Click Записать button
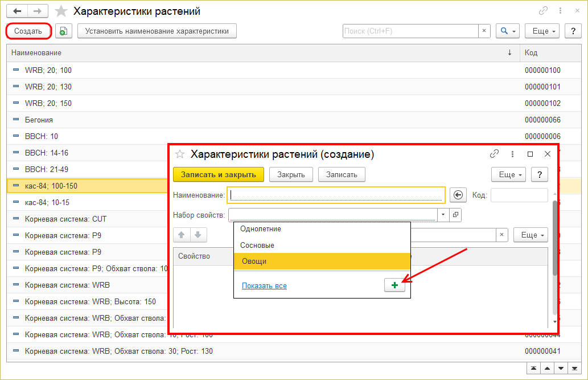Screen dimensions: 588x380 pyautogui.click(x=342, y=174)
